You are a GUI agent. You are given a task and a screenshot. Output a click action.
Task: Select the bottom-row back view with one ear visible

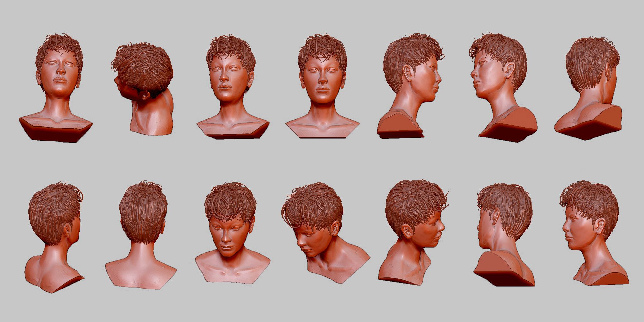tap(54, 237)
